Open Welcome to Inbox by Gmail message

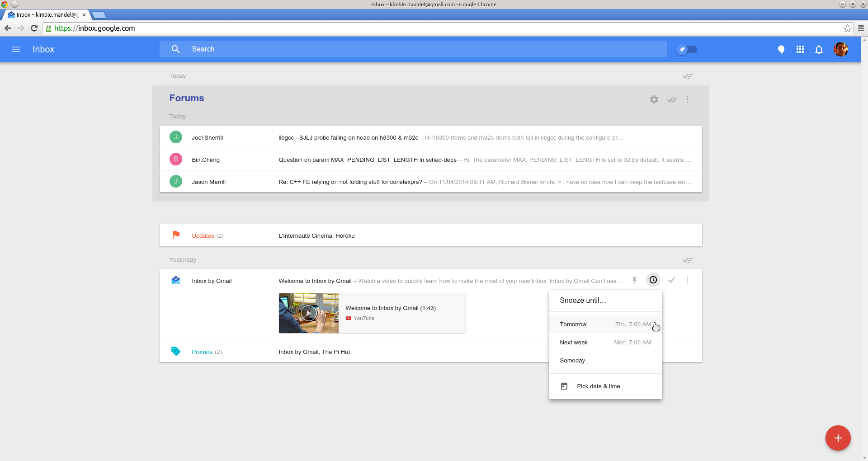point(315,281)
